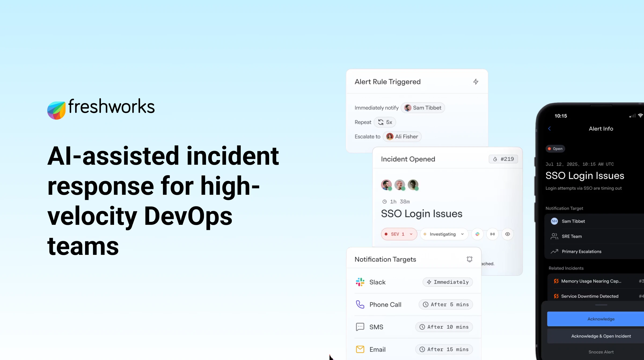Image resolution: width=644 pixels, height=360 pixels.
Task: Click the Primary Escalations trend icon
Action: (x=554, y=251)
